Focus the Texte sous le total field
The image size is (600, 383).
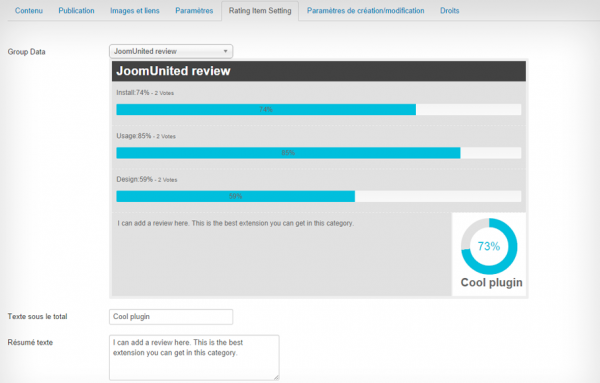(x=171, y=317)
